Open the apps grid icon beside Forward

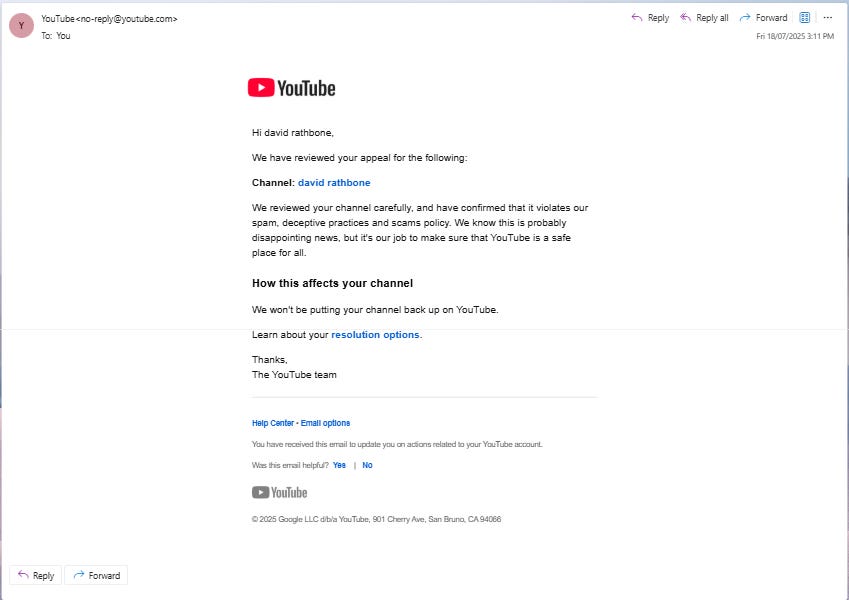point(805,18)
